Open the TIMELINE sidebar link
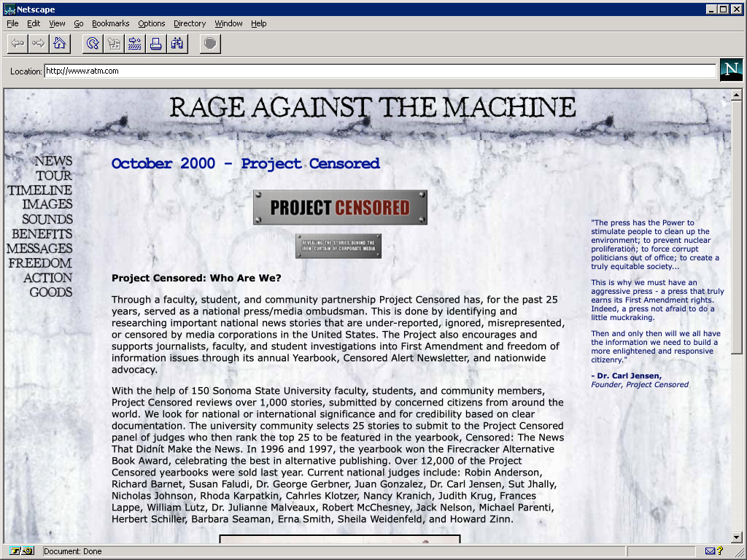The width and height of the screenshot is (747, 560). (39, 190)
